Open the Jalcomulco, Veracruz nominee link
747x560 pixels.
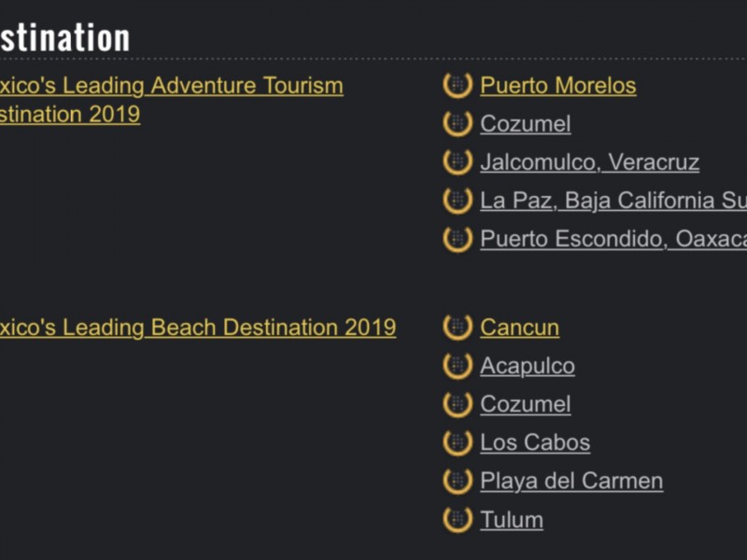[x=589, y=162]
